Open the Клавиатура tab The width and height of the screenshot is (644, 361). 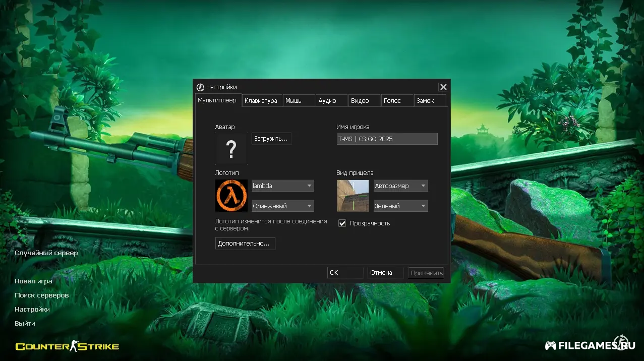pyautogui.click(x=262, y=101)
